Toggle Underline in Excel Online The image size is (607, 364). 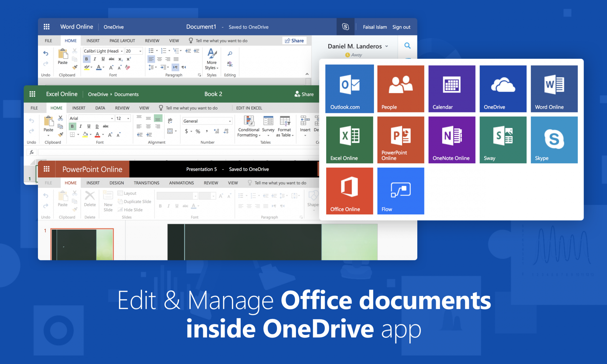click(89, 126)
